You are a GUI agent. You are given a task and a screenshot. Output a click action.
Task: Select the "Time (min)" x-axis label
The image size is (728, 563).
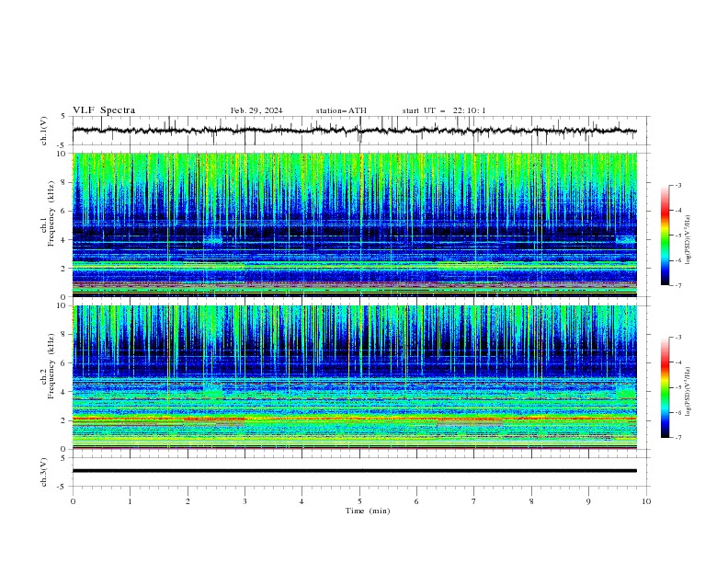pos(368,511)
